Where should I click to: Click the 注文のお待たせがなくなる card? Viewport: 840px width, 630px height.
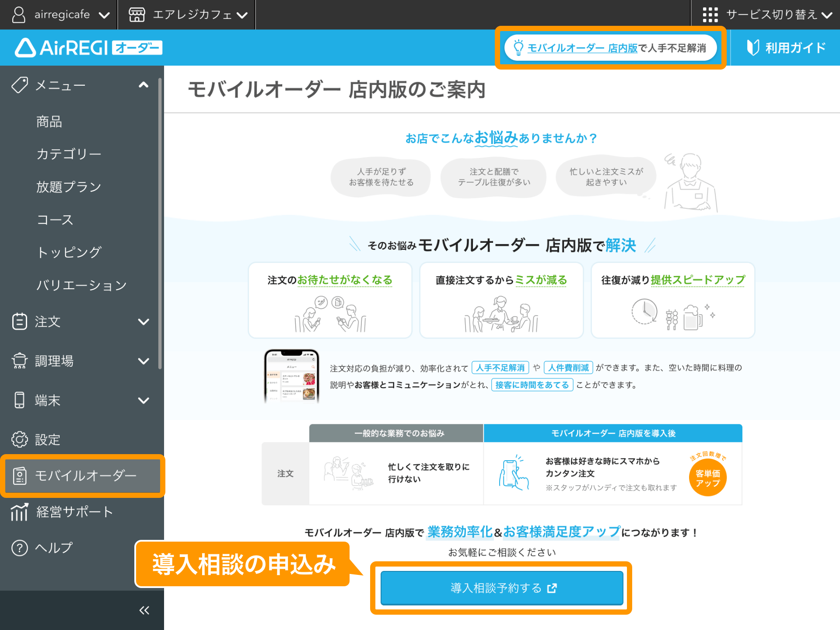(330, 300)
